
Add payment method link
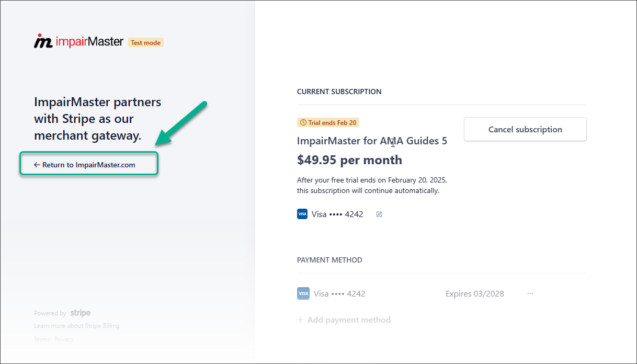coord(344,320)
